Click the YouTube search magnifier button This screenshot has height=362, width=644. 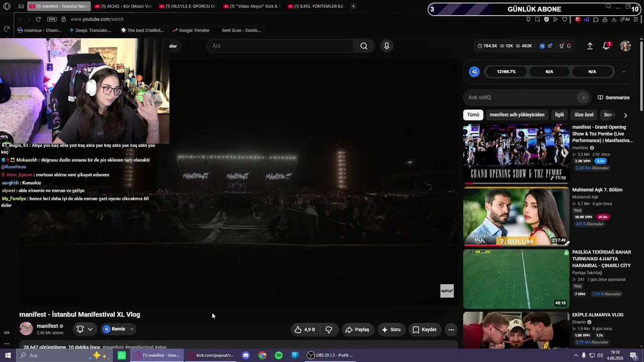(364, 46)
